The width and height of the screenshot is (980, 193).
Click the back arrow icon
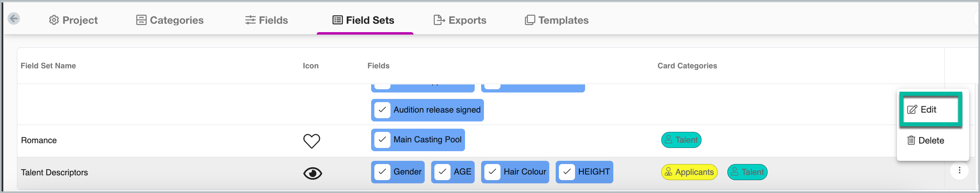14,18
